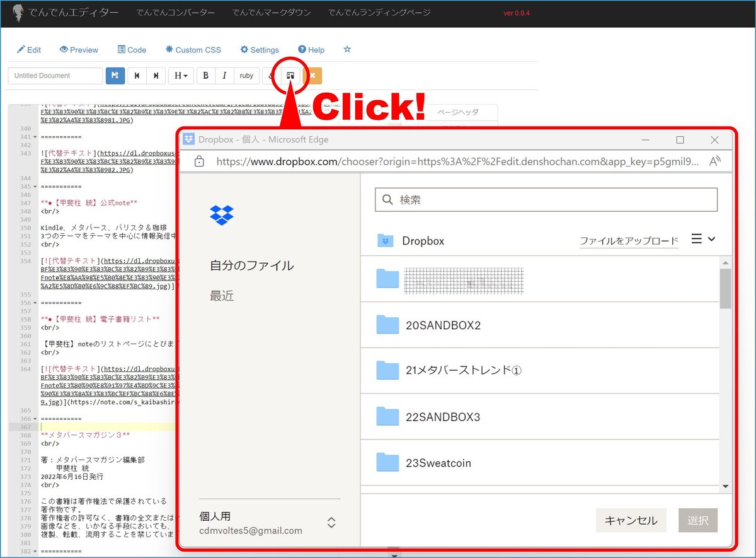Open the 20SANDBOX2 folder

(540, 325)
